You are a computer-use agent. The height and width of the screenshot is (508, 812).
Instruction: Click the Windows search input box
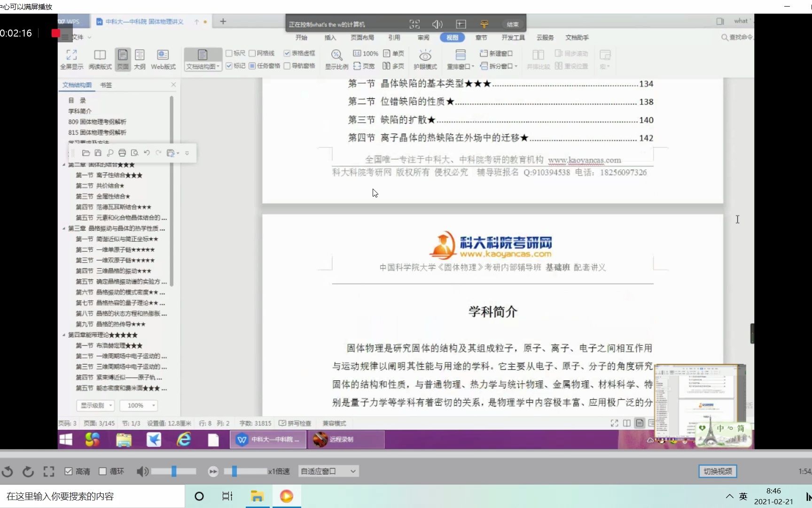coord(93,496)
